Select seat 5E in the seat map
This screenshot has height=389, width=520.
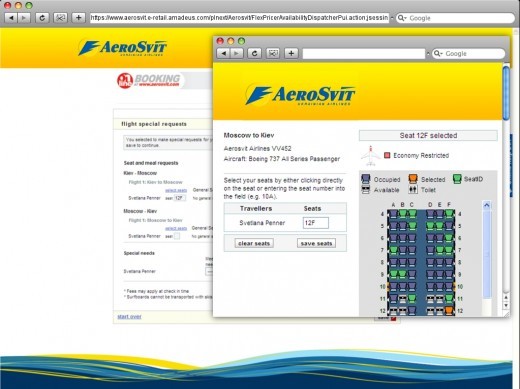440,226
